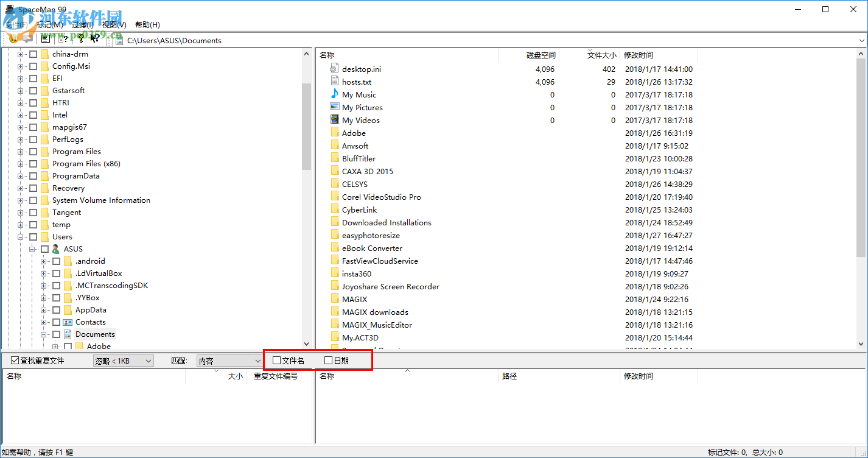The image size is (868, 458).
Task: Open the 文件(F) menu
Action: click(x=16, y=24)
